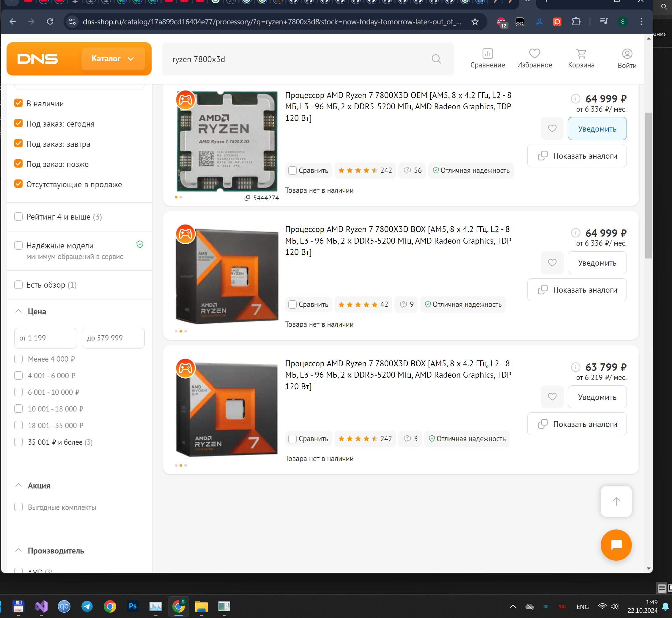Click minimum price field от 1 199
The height and width of the screenshot is (618, 672).
pyautogui.click(x=45, y=338)
